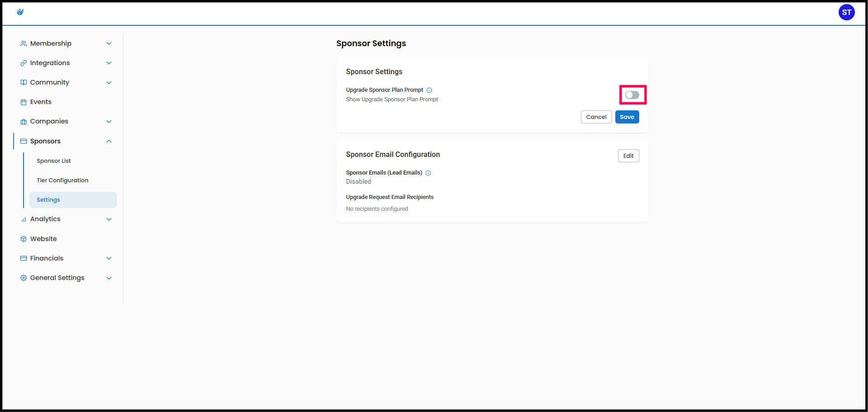
Task: Select the Settings item under Sponsors
Action: pos(48,200)
